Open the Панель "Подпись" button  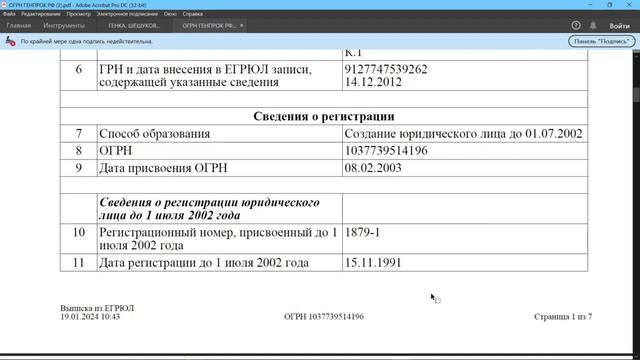pyautogui.click(x=602, y=41)
